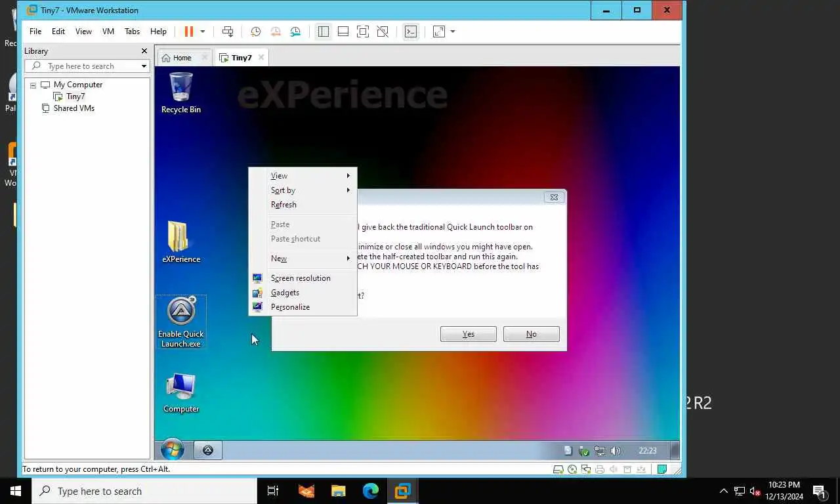Click the printer device status icon

pos(600,469)
